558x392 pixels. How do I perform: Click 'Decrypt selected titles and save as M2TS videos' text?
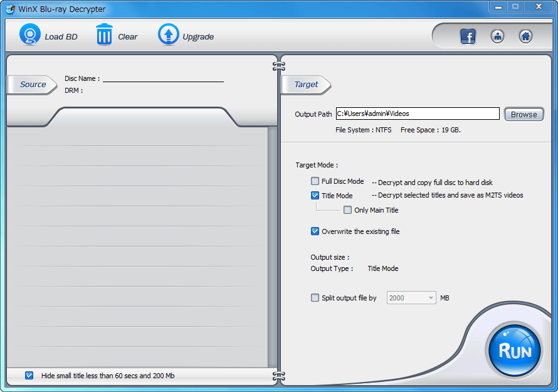(x=451, y=195)
